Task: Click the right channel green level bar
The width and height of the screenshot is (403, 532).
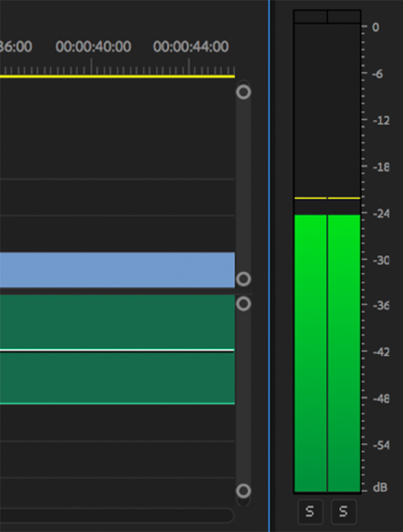Action: click(344, 355)
